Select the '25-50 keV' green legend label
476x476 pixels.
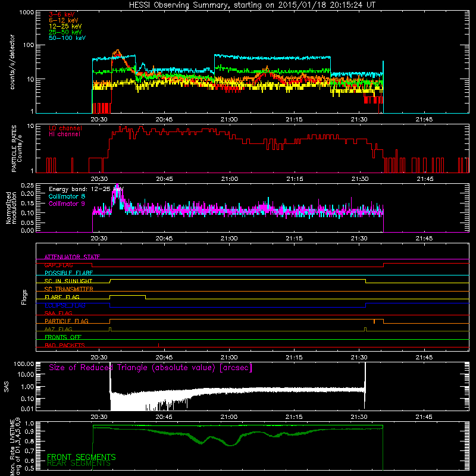coord(65,32)
